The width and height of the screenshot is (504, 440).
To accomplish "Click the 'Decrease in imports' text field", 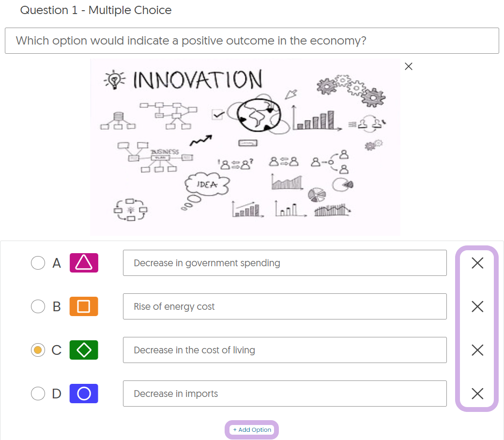I will pyautogui.click(x=285, y=394).
